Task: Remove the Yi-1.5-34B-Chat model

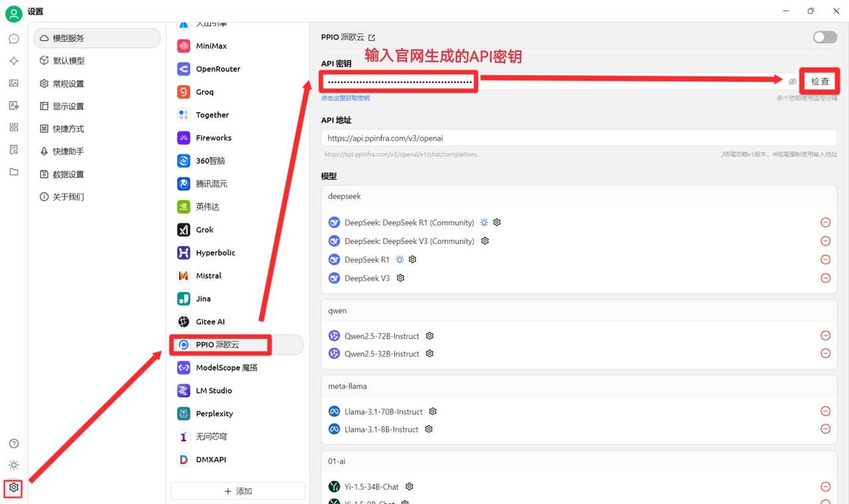Action: tap(826, 487)
